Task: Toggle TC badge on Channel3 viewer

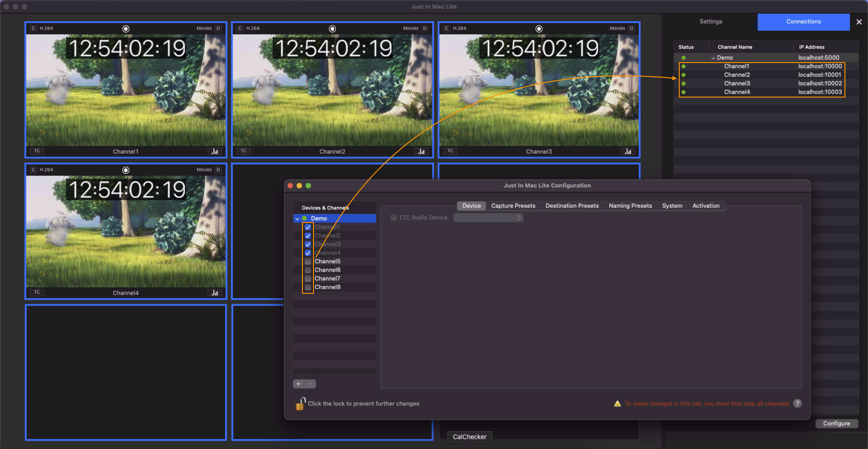Action: (x=450, y=151)
